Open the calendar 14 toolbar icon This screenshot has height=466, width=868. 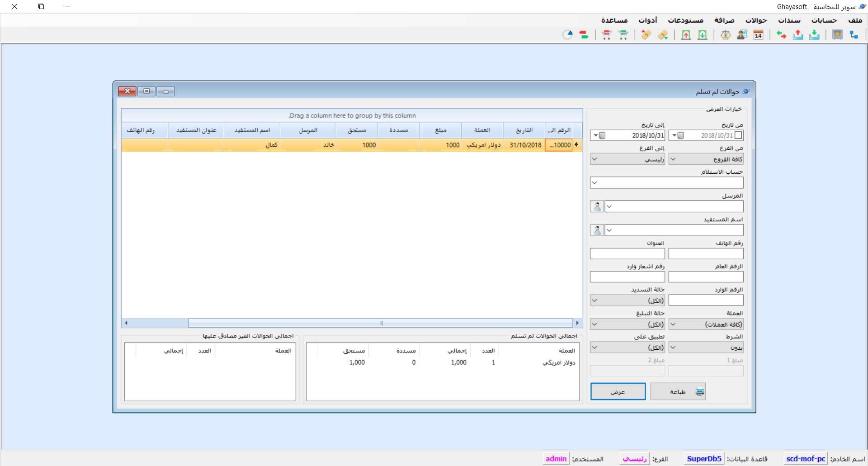tap(759, 35)
